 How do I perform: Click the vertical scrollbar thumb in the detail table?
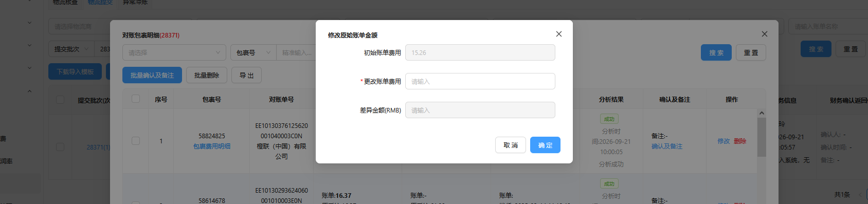coord(762,137)
